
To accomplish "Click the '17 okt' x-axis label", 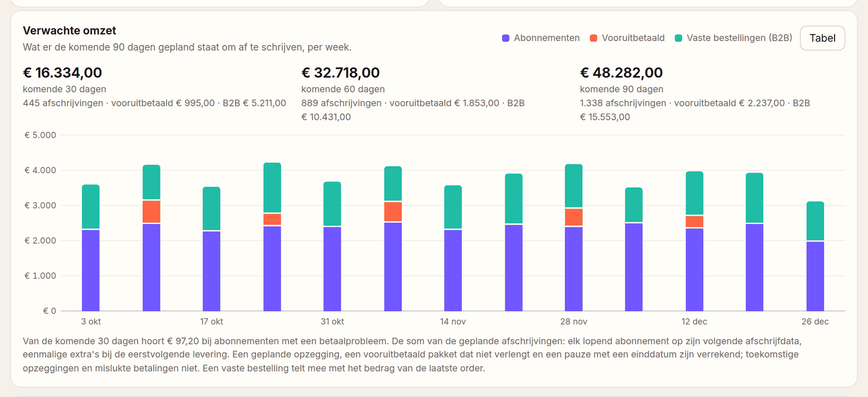I will (211, 321).
